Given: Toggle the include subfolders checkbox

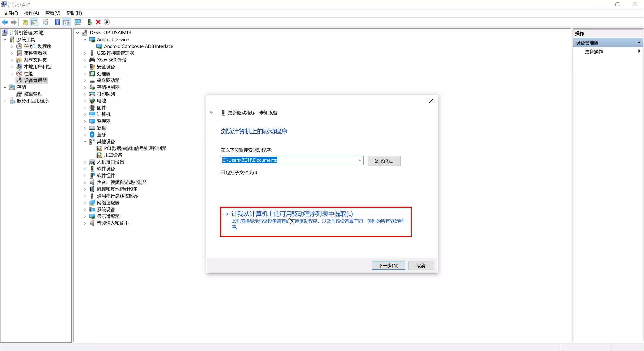Looking at the screenshot, I should pyautogui.click(x=223, y=172).
